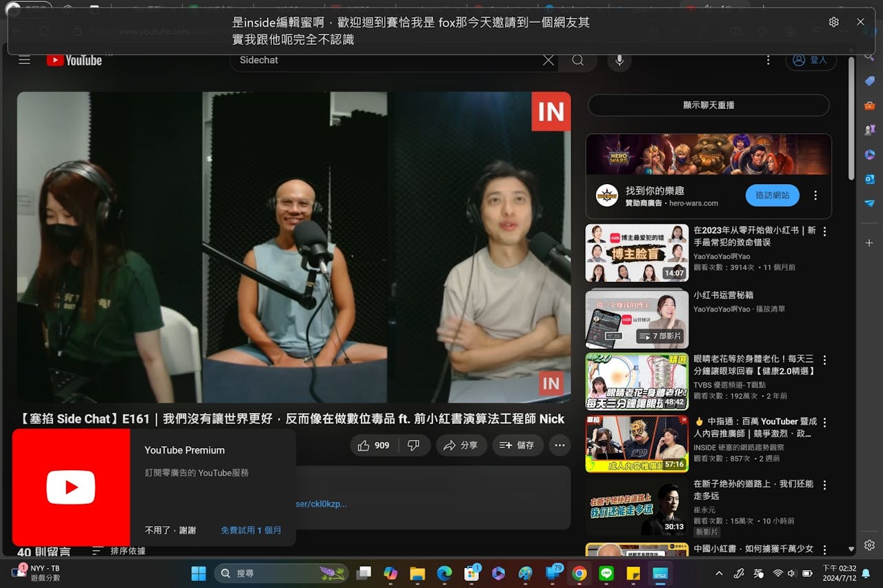The height and width of the screenshot is (588, 883).
Task: Open Sticky Notes from taskbar
Action: tap(633, 573)
